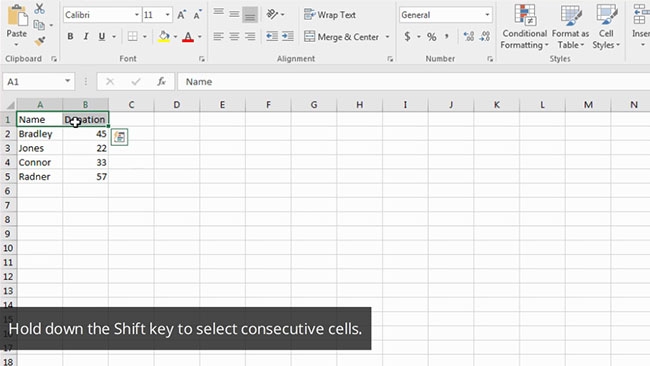Open Font dialog launcher
This screenshot has width=650, height=366.
pos(202,59)
